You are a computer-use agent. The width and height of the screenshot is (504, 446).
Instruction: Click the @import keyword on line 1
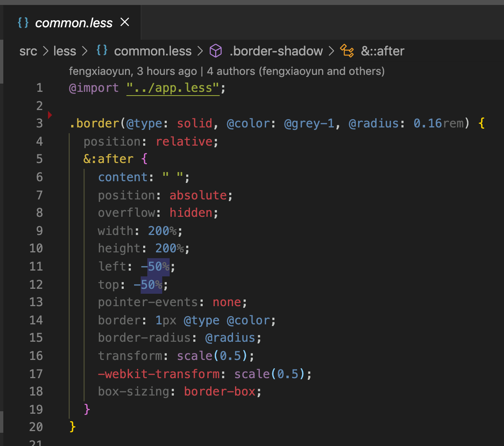pos(94,88)
